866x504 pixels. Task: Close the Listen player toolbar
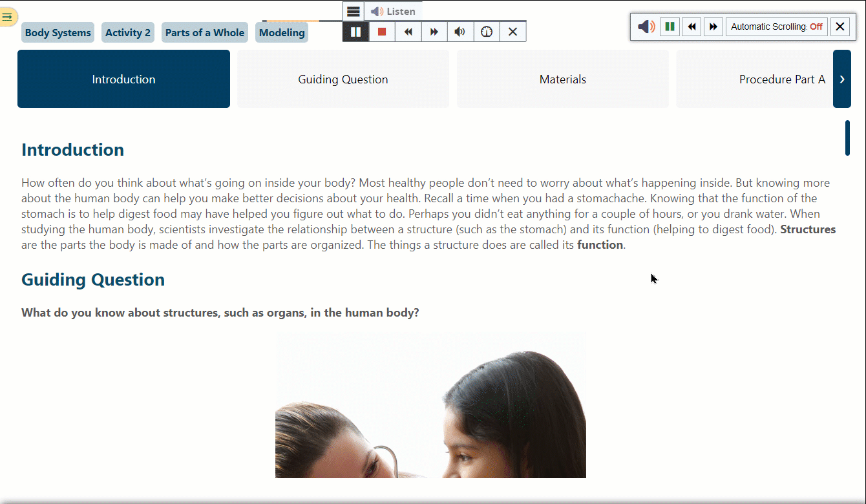point(512,32)
